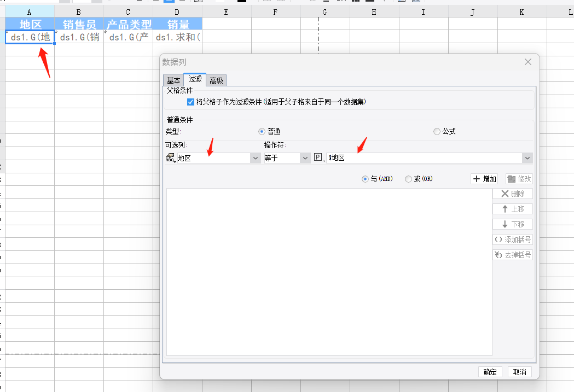Click the empty condition list area
The image size is (574, 392).
coord(329,272)
